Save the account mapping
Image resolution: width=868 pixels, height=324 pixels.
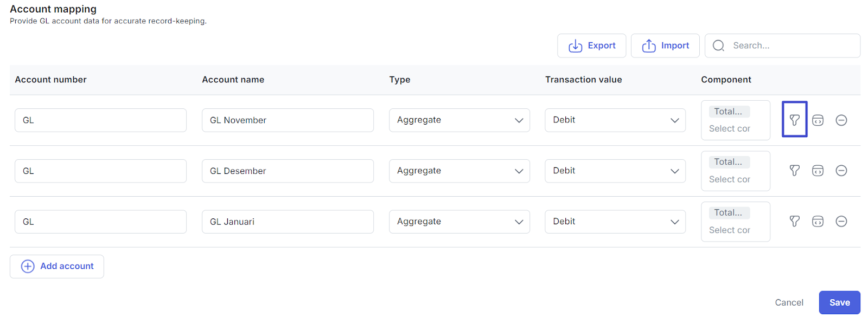coord(839,302)
